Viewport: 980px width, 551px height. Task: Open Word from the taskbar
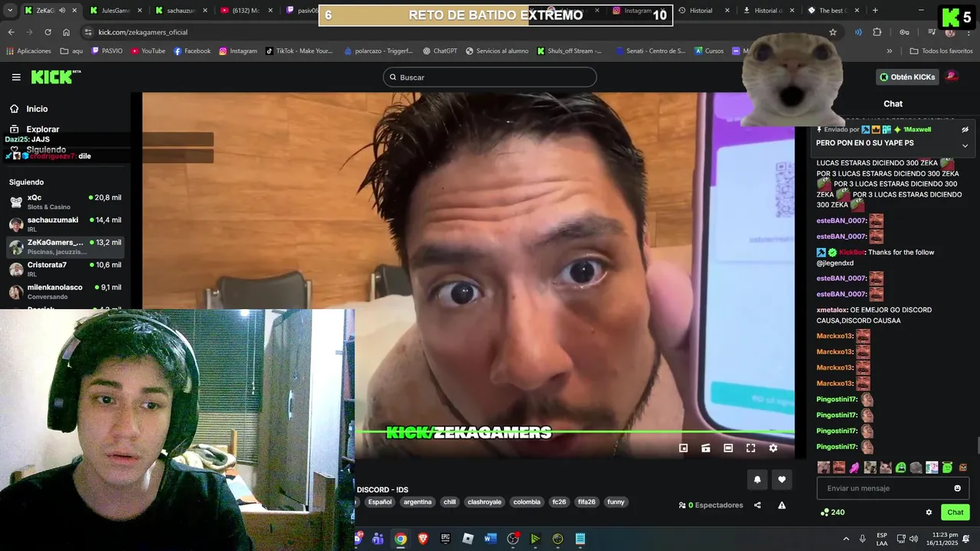(x=491, y=539)
